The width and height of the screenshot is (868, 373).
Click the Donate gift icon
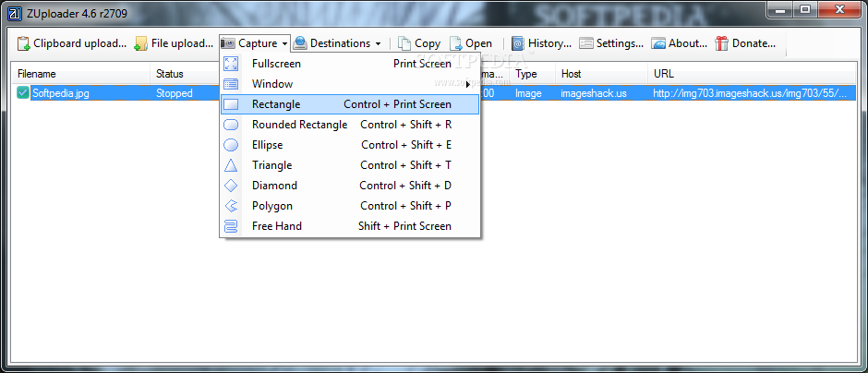(x=721, y=43)
